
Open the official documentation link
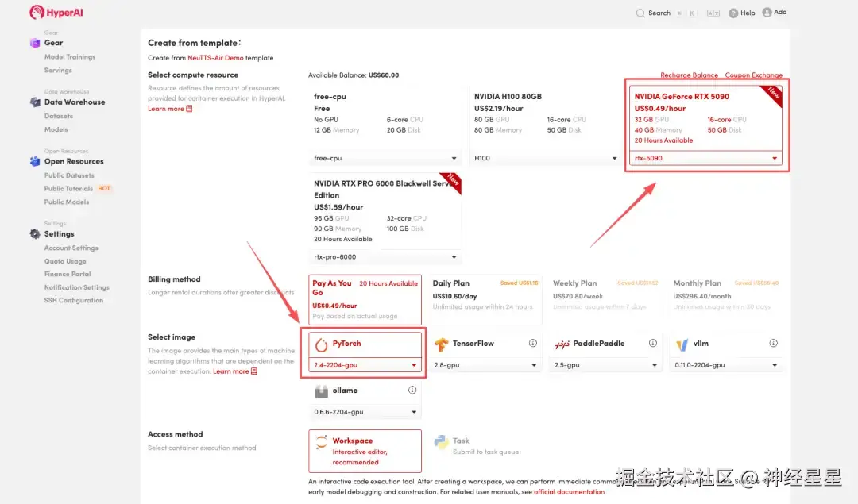(x=569, y=492)
